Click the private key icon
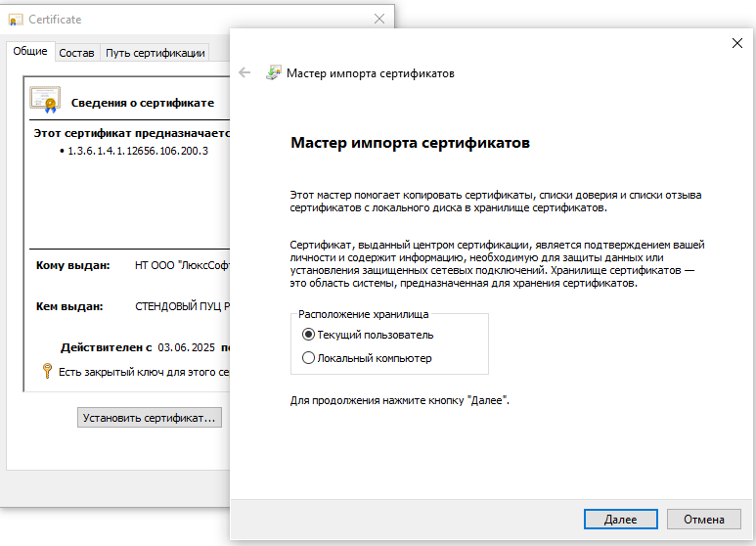756x546 pixels. tap(46, 371)
